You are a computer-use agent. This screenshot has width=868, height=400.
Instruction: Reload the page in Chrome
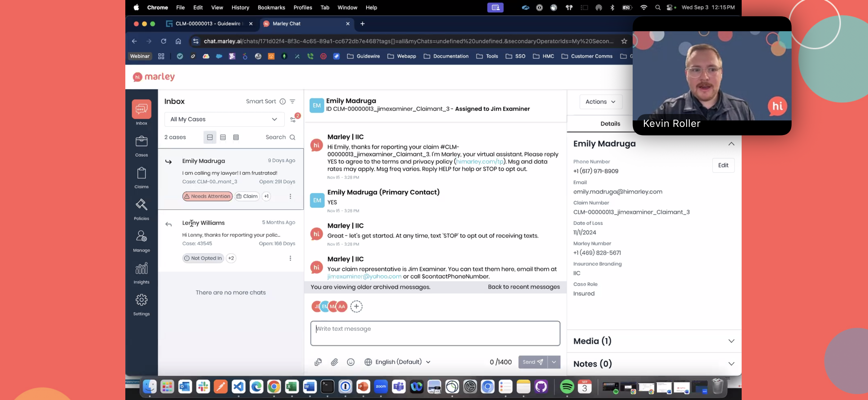pyautogui.click(x=163, y=41)
